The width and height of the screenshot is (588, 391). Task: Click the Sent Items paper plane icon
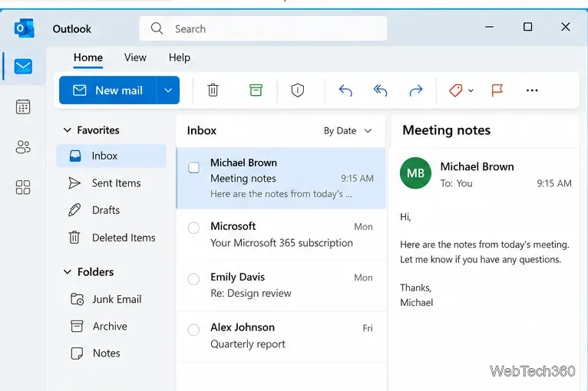pyautogui.click(x=74, y=182)
